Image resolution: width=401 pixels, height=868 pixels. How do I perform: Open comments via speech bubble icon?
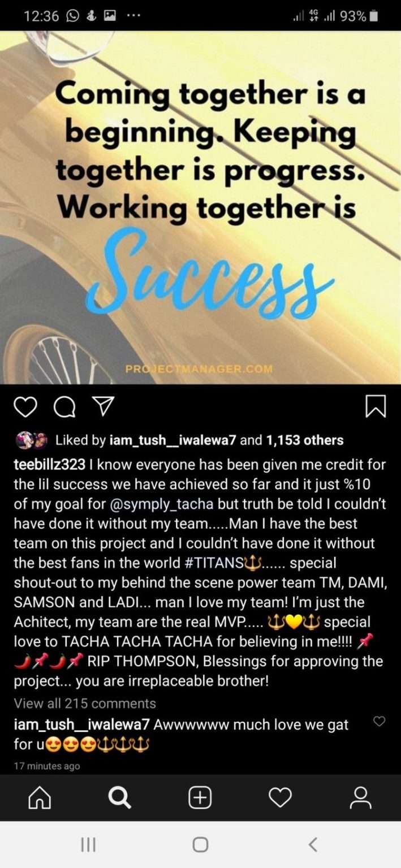[64, 406]
